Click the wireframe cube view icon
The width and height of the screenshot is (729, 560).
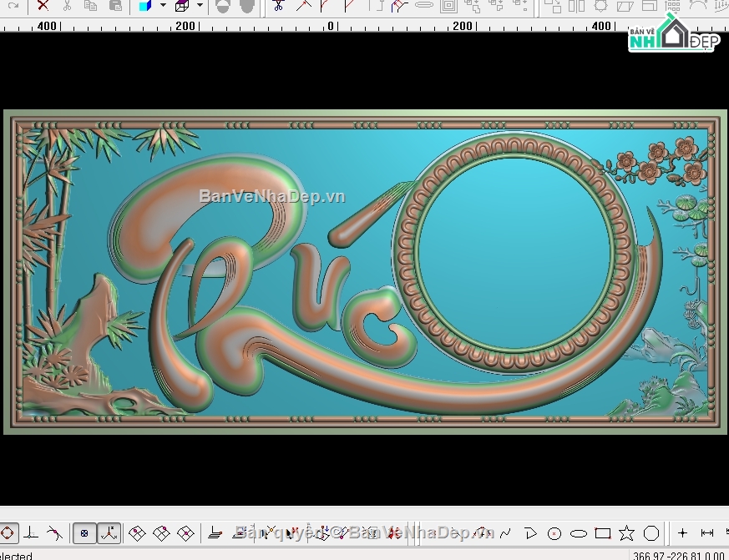pyautogui.click(x=182, y=6)
